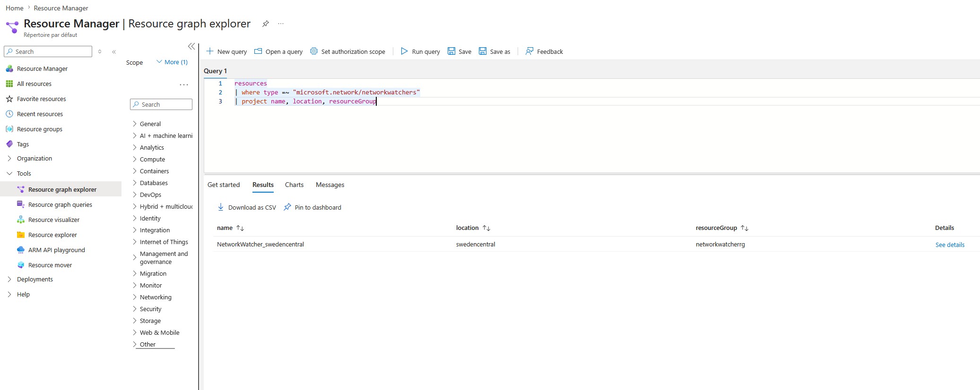
Task: Open See details link for NetworkWatcher
Action: (950, 245)
